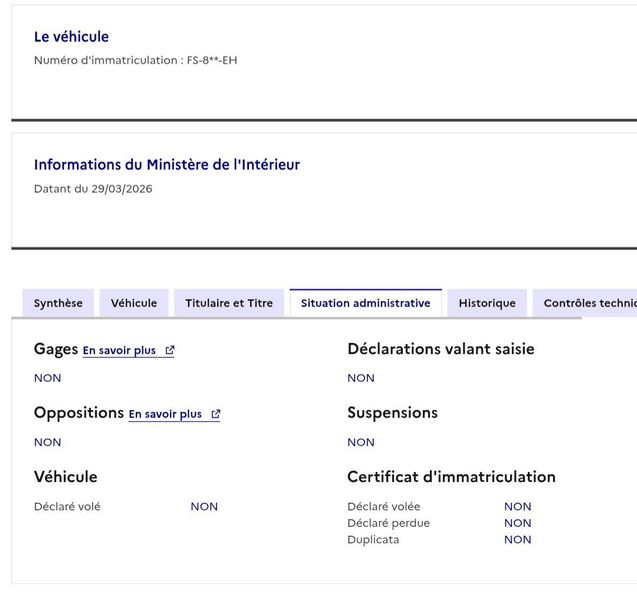Click the 'Déclaré volée' label

[384, 507]
